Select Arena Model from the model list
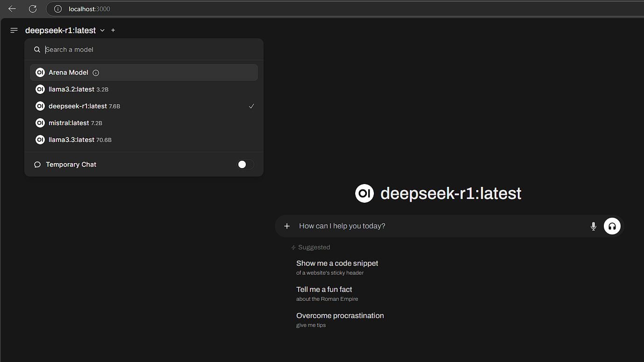Screen dimensions: 644x362 (144, 72)
